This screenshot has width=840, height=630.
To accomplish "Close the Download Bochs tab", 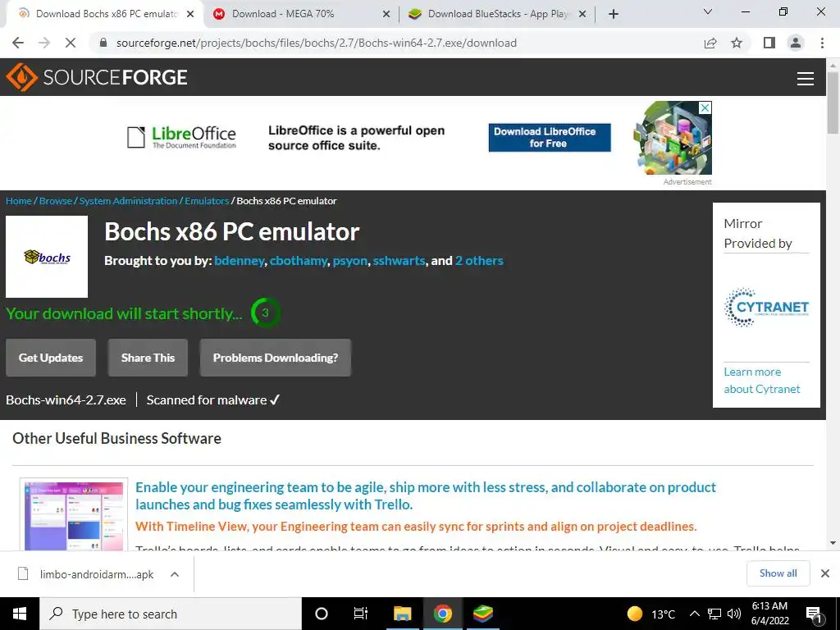I will [x=190, y=15].
